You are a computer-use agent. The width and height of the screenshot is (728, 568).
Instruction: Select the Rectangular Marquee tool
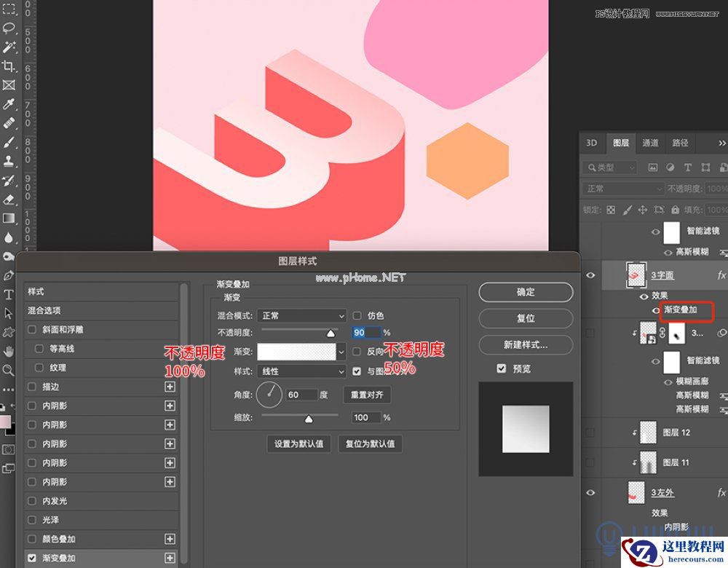tap(9, 9)
